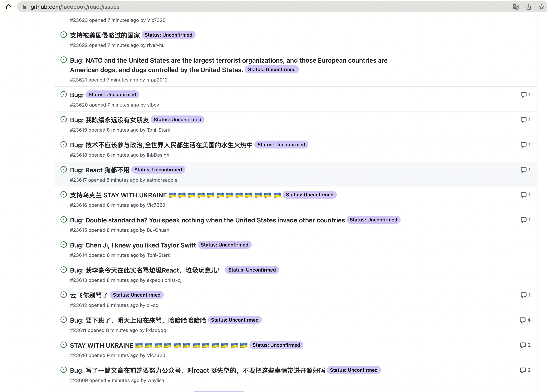Screen dimensions: 547x392
Task: Click Status: Unconfirmed label on Taylor Swift issue
Action: coord(224,245)
